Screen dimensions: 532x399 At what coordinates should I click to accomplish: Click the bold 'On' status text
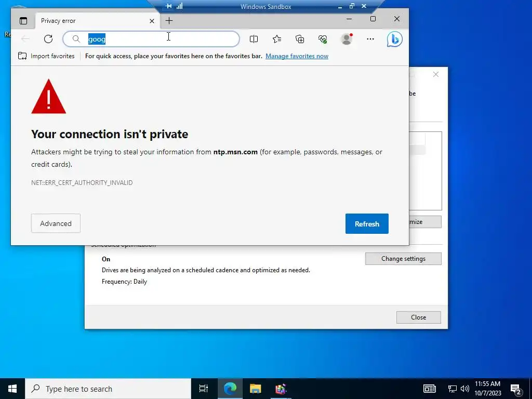[x=106, y=259]
